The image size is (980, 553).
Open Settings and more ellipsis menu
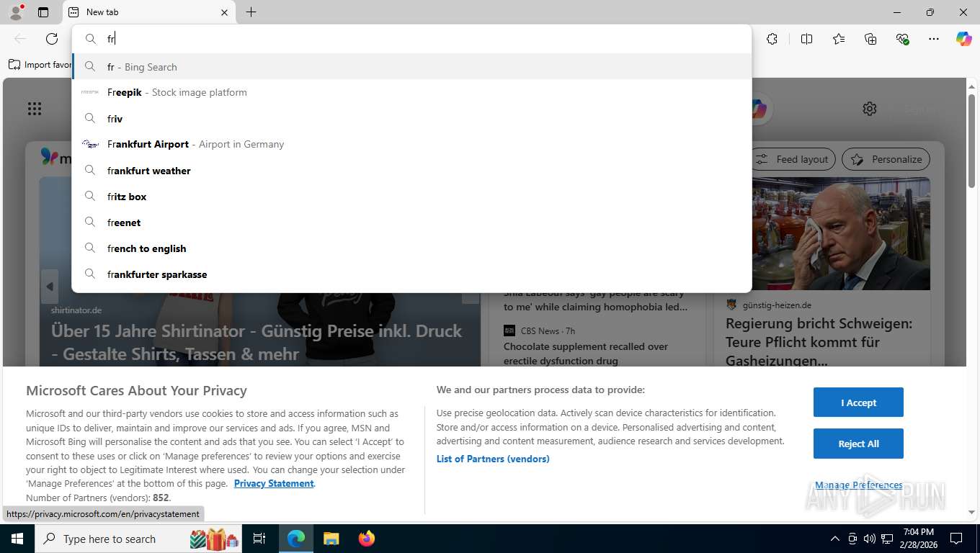point(934,39)
